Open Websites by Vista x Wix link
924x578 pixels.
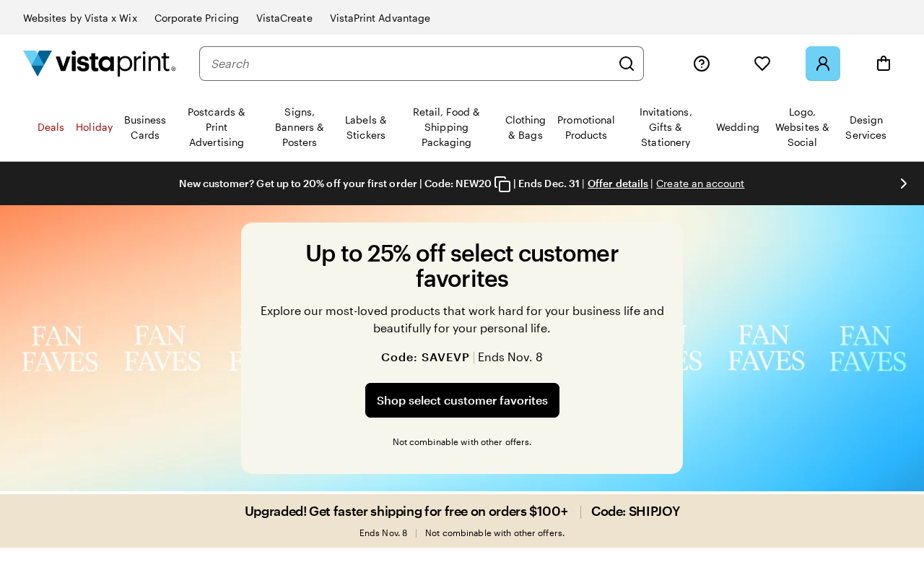click(80, 18)
